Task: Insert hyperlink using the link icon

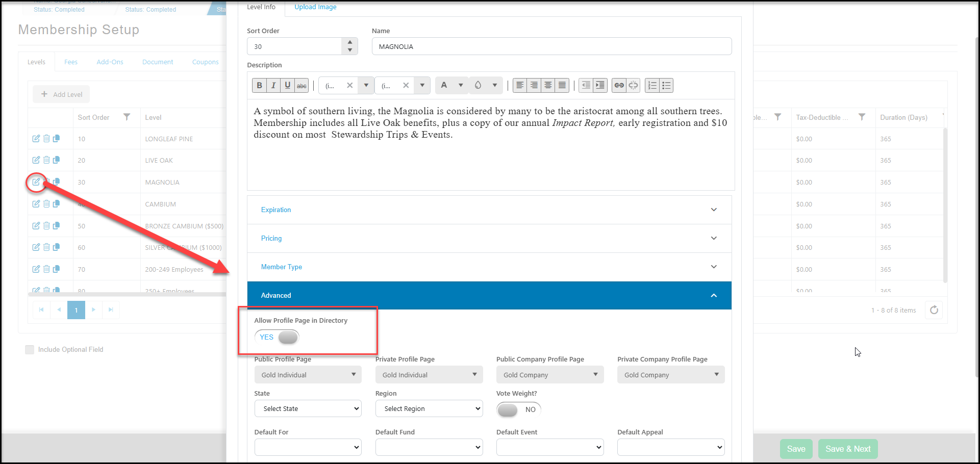Action: [619, 85]
